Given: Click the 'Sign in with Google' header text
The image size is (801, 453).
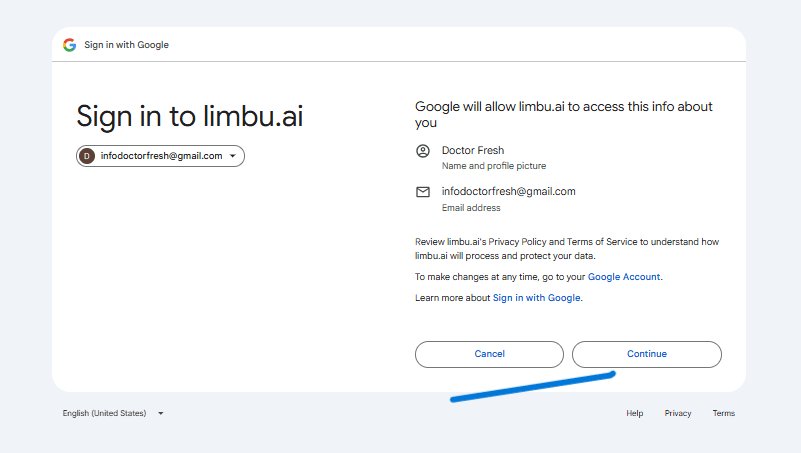Looking at the screenshot, I should click(127, 45).
